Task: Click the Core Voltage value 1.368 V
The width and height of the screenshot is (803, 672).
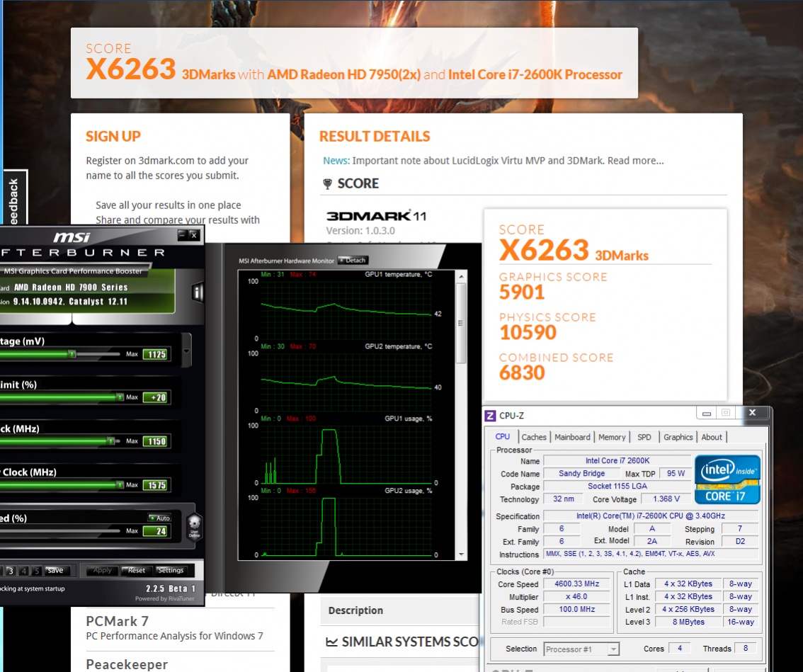Action: coord(666,499)
